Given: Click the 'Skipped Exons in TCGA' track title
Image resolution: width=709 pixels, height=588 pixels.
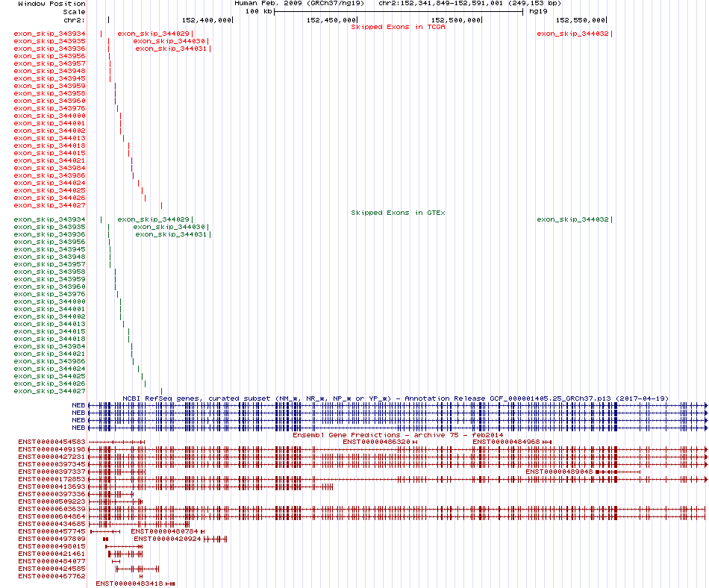Looking at the screenshot, I should click(398, 26).
